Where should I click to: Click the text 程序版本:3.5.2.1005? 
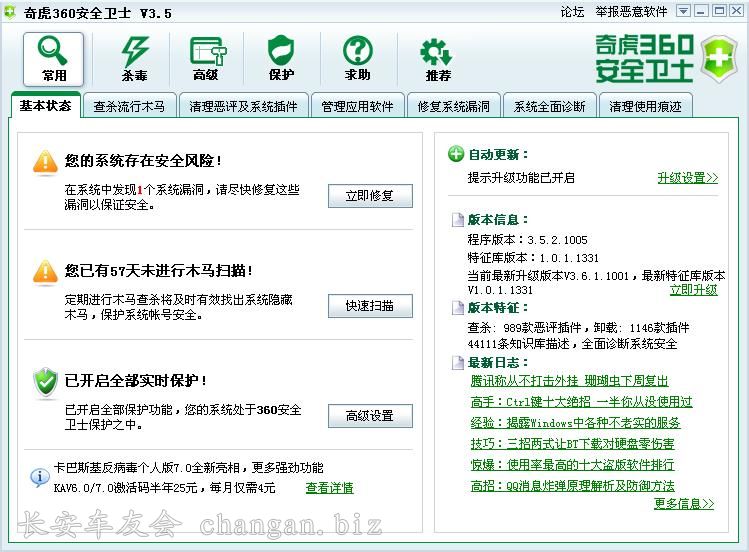527,240
